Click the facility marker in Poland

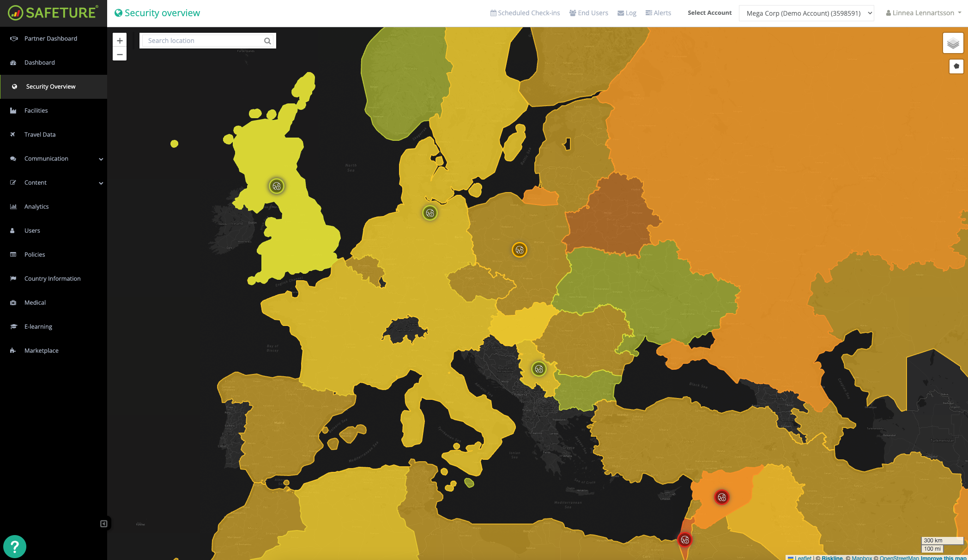click(x=520, y=250)
